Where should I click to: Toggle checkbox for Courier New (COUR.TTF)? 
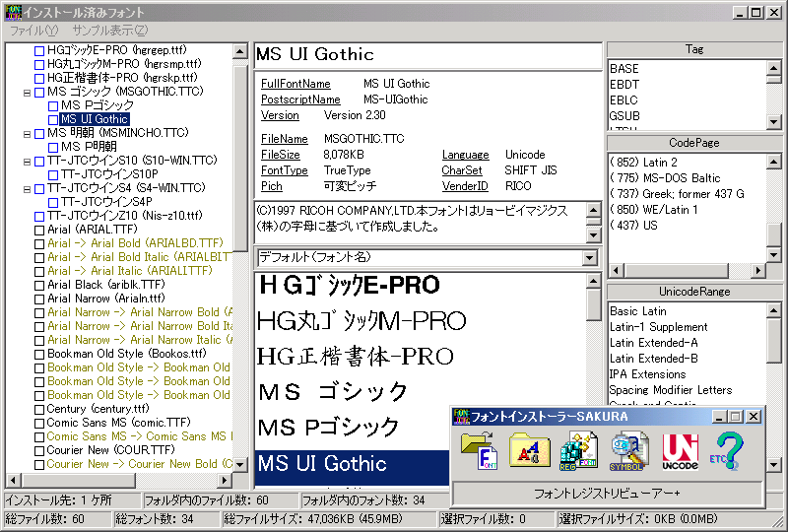point(39,451)
